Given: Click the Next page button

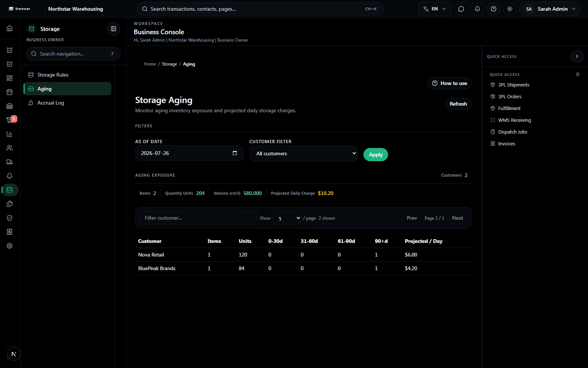Looking at the screenshot, I should (x=458, y=218).
